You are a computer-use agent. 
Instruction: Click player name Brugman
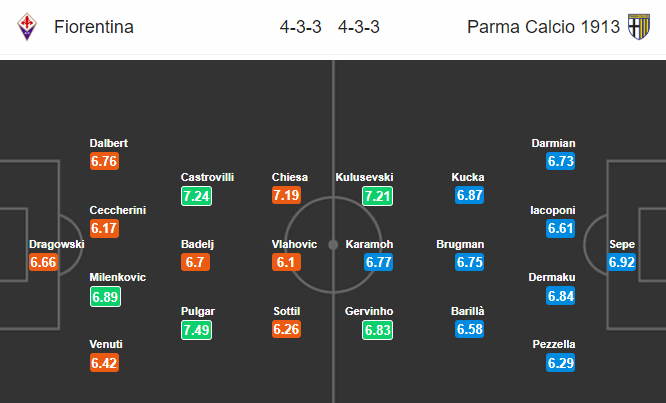coord(460,244)
